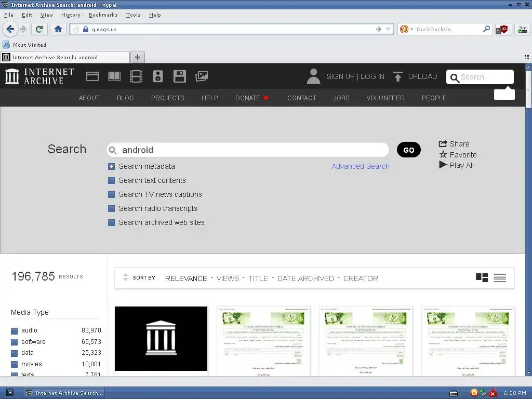Open the Web (Wayback) icon in Archive nav
Viewport: 532px width, 399px height.
[92, 76]
